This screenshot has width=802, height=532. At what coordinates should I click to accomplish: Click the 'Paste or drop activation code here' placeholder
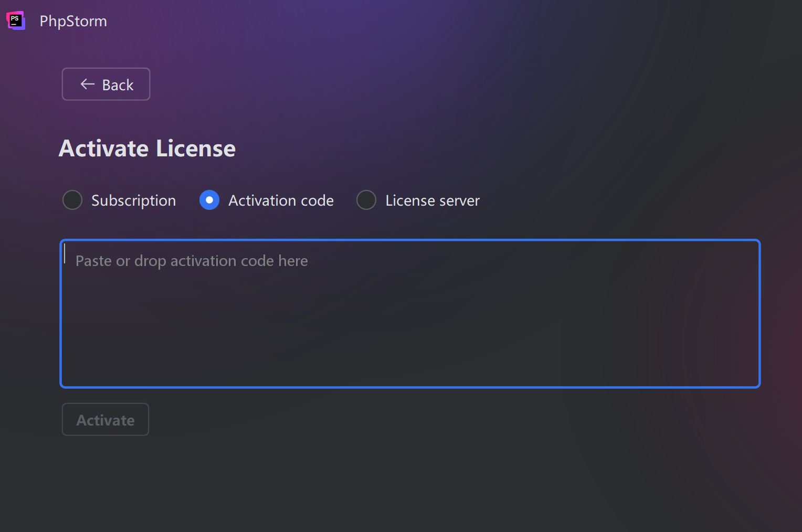point(192,261)
